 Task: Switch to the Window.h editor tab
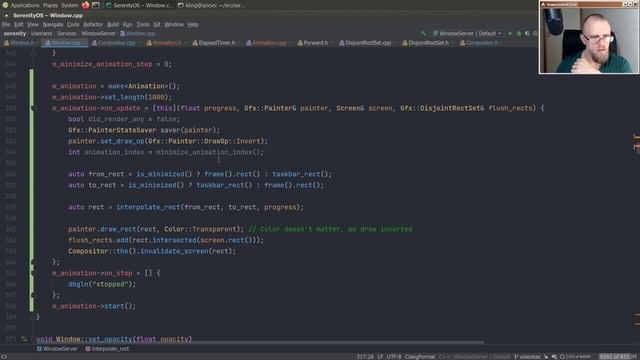pyautogui.click(x=20, y=43)
